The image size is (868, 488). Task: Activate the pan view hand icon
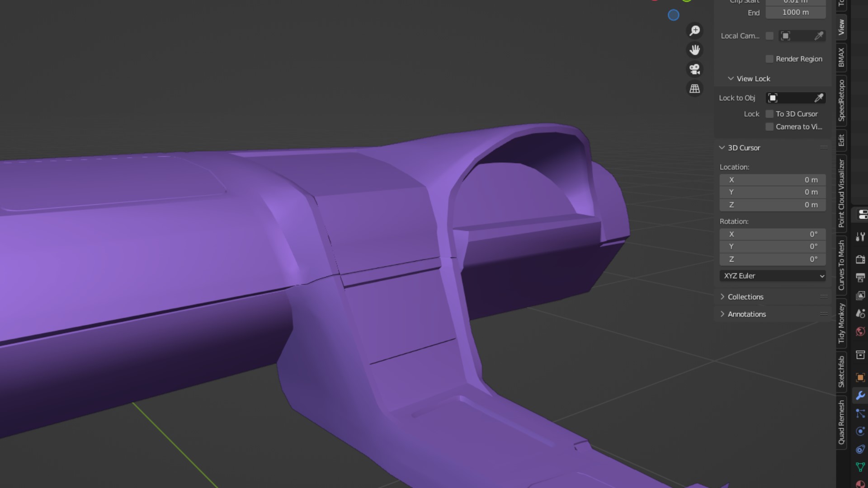coord(695,50)
